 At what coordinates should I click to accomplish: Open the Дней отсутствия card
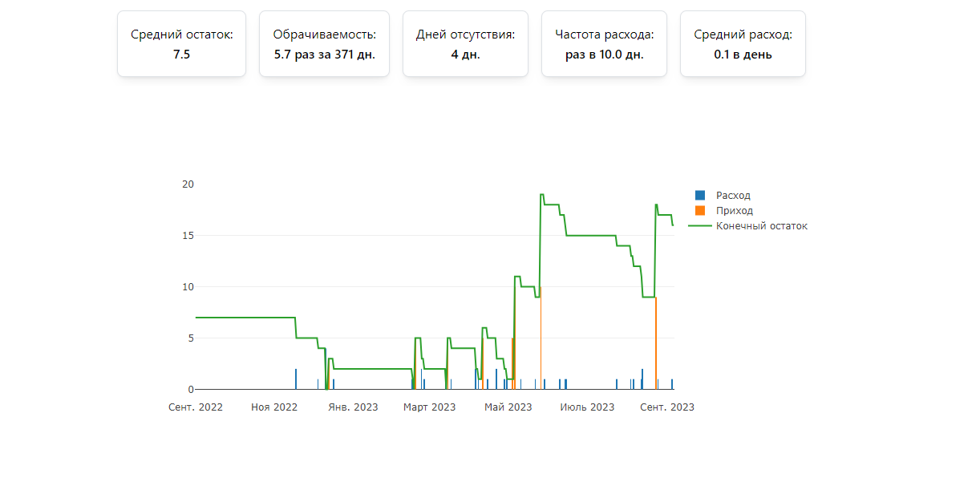(465, 44)
